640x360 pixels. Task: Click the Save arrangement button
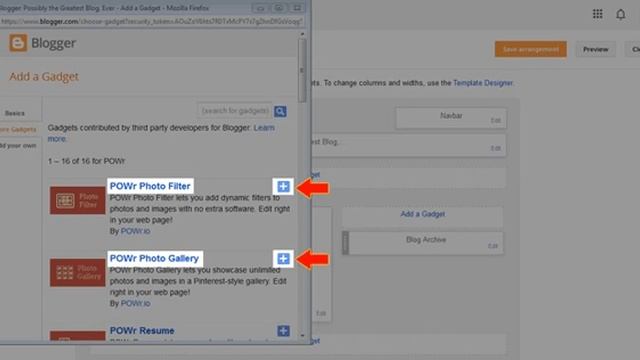point(531,49)
